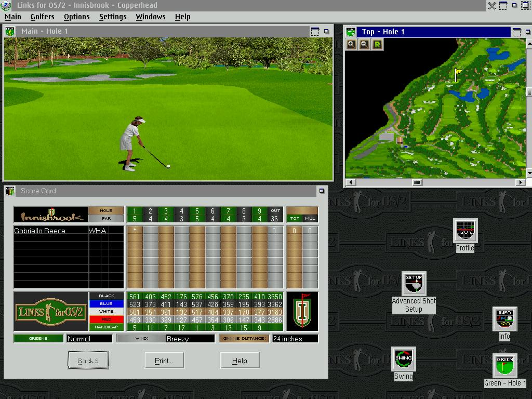Viewport: 532px width, 399px height.
Task: Click the WIND: label
Action: point(141,338)
